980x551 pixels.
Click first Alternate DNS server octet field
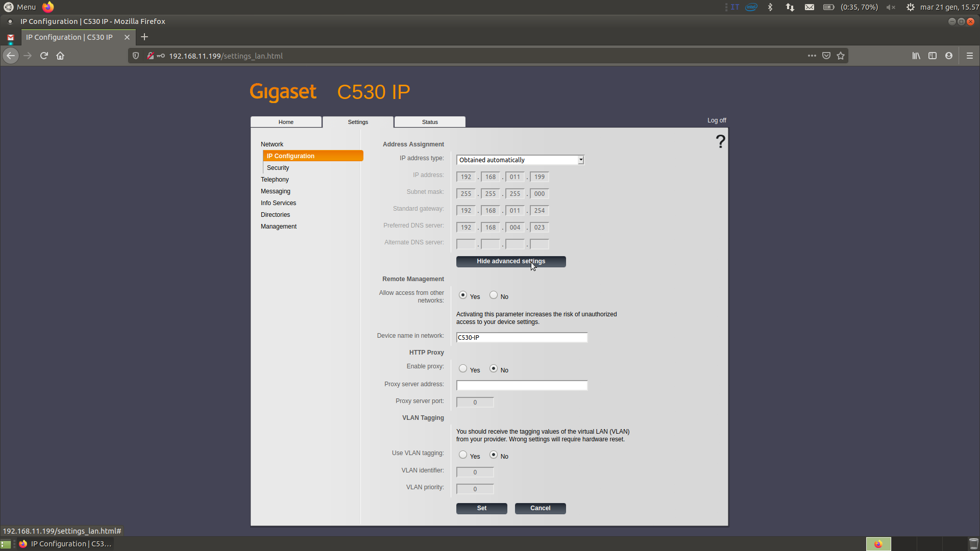[465, 244]
